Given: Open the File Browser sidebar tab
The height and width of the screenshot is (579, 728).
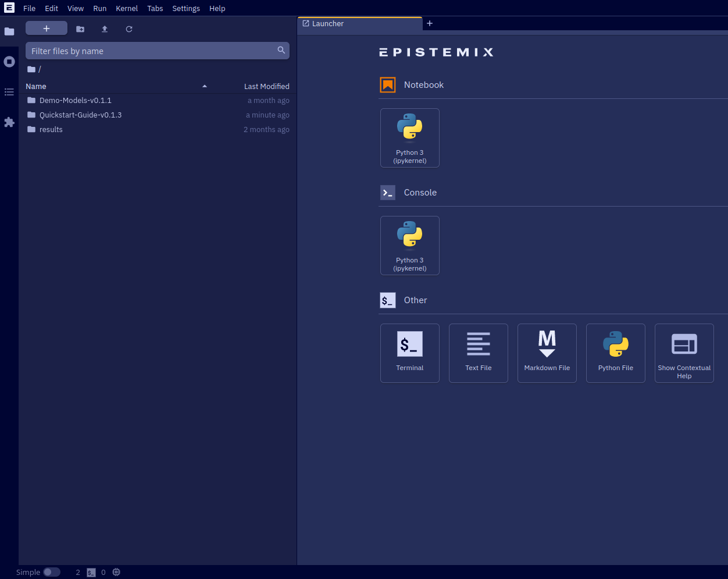Looking at the screenshot, I should [9, 31].
